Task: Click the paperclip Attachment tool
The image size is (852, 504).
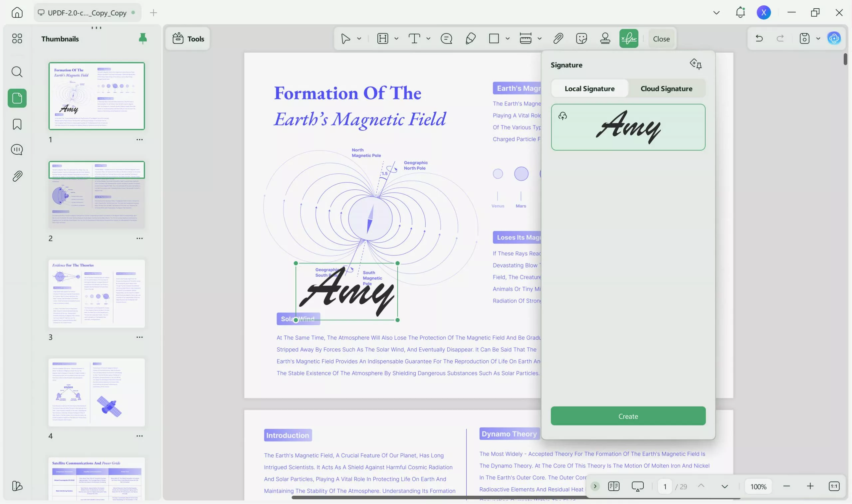Action: click(x=558, y=38)
